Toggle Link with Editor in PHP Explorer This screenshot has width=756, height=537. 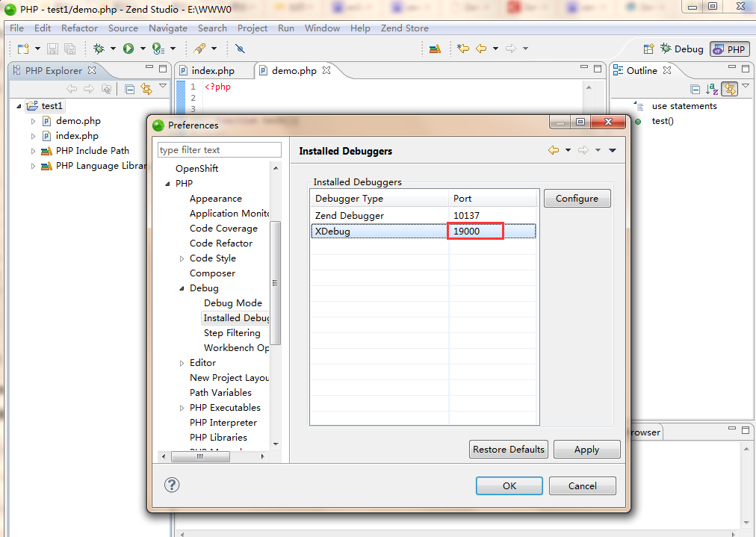(x=146, y=89)
